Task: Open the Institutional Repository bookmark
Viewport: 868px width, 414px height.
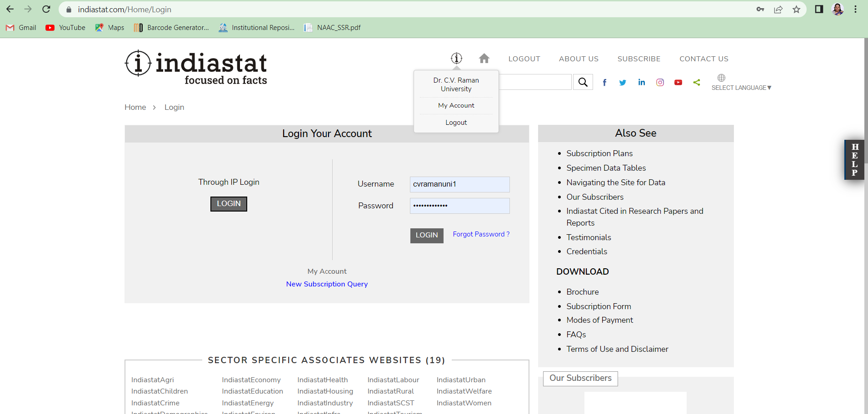Action: coord(256,28)
